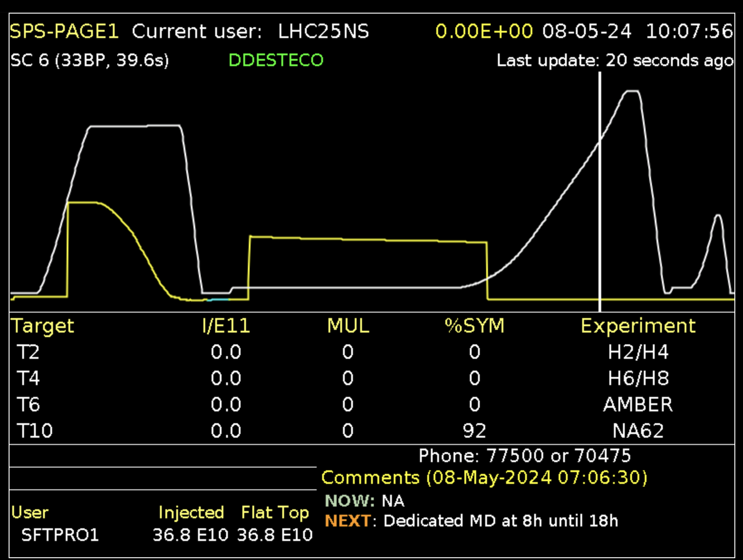
Task: Select the SFTPRO1 user entry
Action: (x=60, y=535)
